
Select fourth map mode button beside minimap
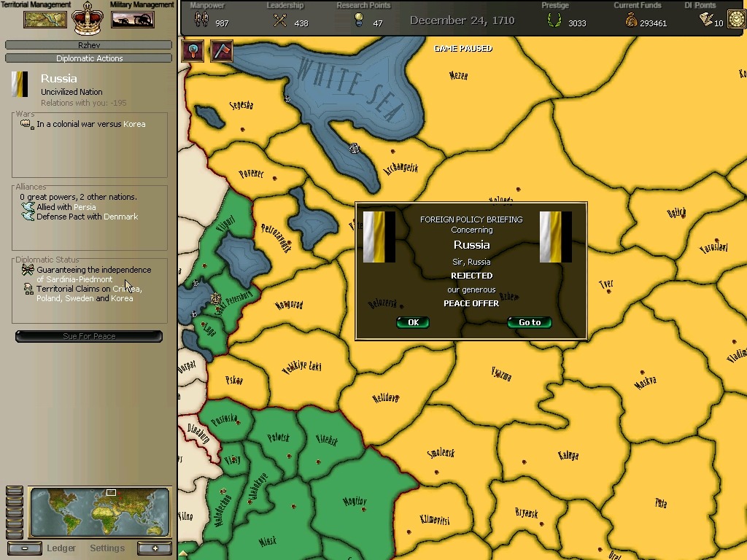[x=15, y=524]
